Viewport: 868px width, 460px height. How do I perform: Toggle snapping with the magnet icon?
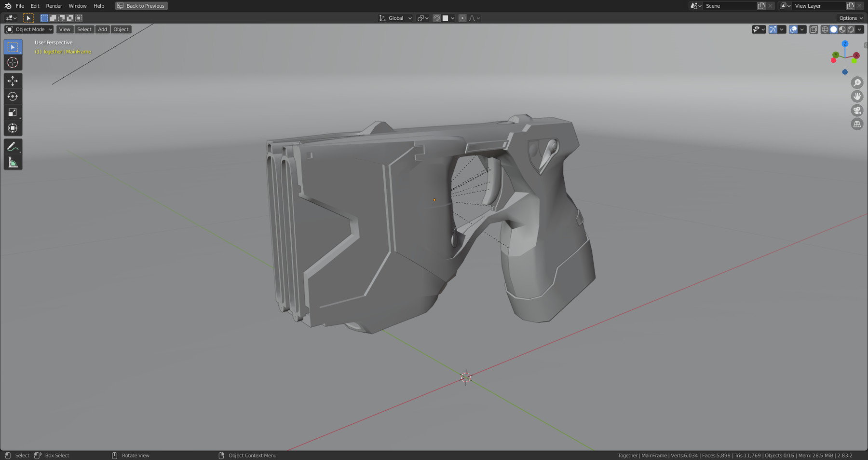(x=436, y=18)
